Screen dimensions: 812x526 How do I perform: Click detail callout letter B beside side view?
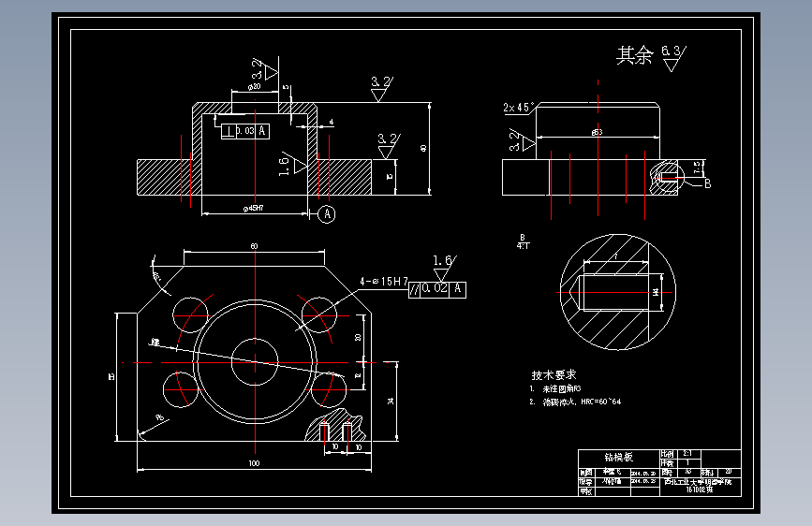click(707, 183)
